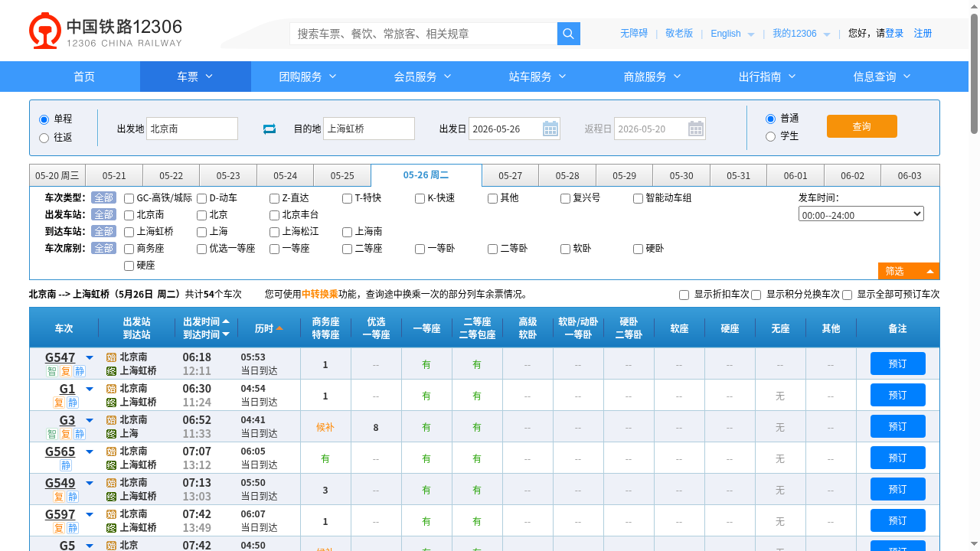Select the 单程 one-way radio button
The image size is (980, 551).
click(44, 119)
